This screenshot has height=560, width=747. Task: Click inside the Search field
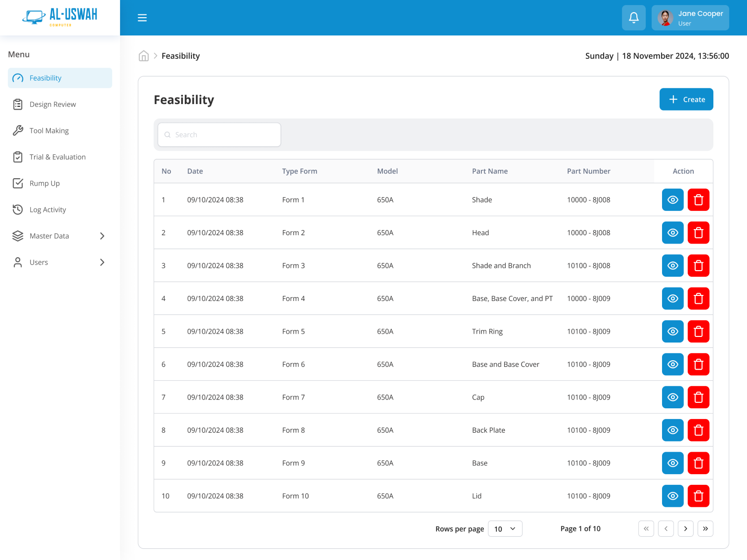tap(218, 134)
